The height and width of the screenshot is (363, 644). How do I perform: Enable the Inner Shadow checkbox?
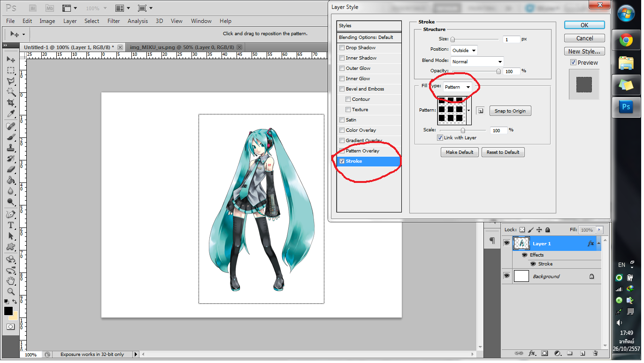click(x=342, y=58)
